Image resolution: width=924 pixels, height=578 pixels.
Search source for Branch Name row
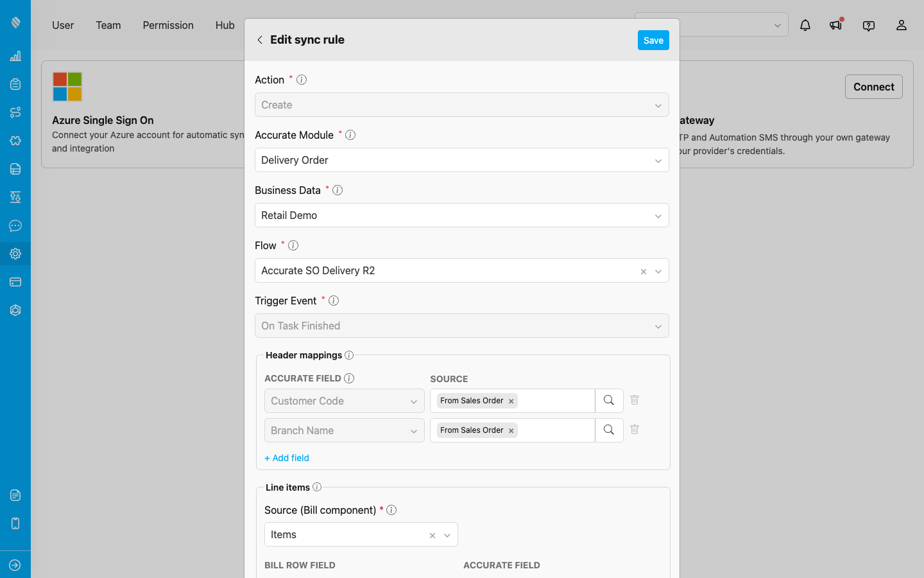609,430
